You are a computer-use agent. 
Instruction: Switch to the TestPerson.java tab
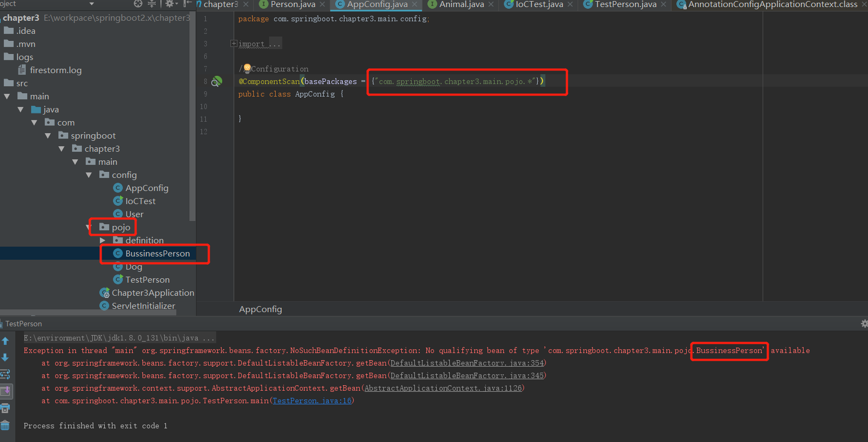click(625, 4)
